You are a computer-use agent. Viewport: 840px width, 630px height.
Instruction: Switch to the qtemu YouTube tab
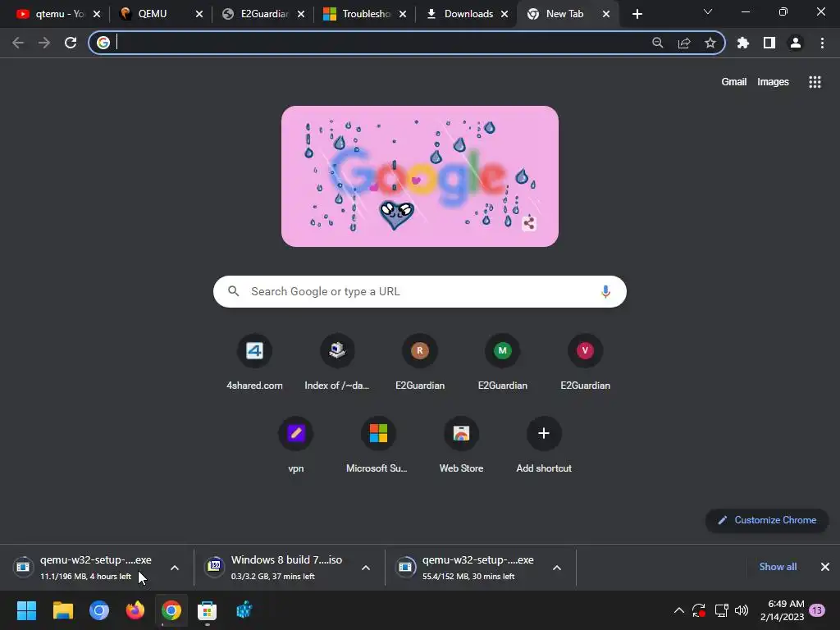coord(59,14)
